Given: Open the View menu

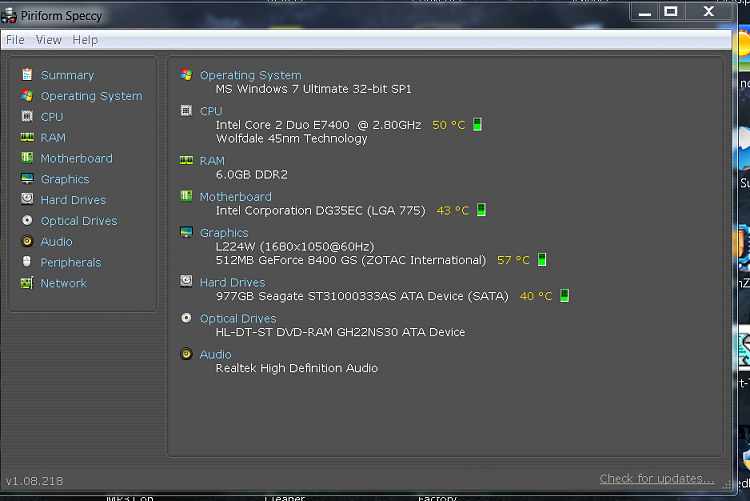Looking at the screenshot, I should pos(49,40).
